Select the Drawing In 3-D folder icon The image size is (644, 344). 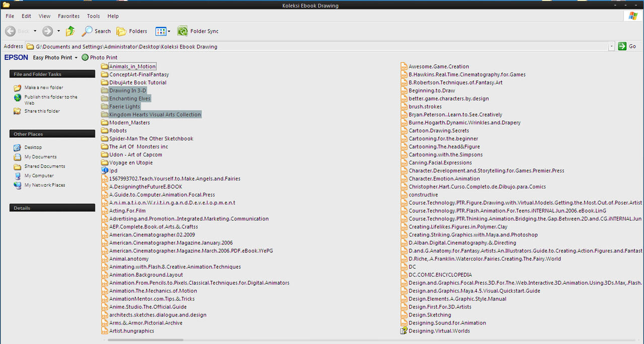105,91
